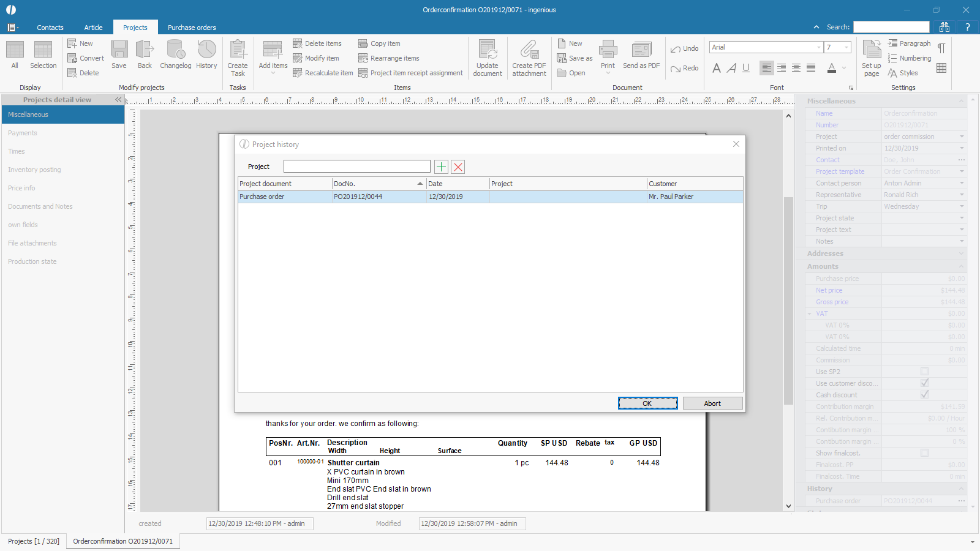Open the Arial font name dropdown
Screen dimensions: 980x551
click(x=819, y=47)
